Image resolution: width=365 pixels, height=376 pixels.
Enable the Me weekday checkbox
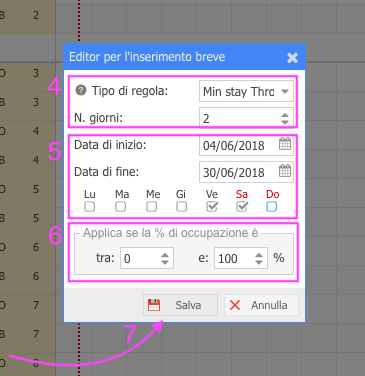(151, 207)
